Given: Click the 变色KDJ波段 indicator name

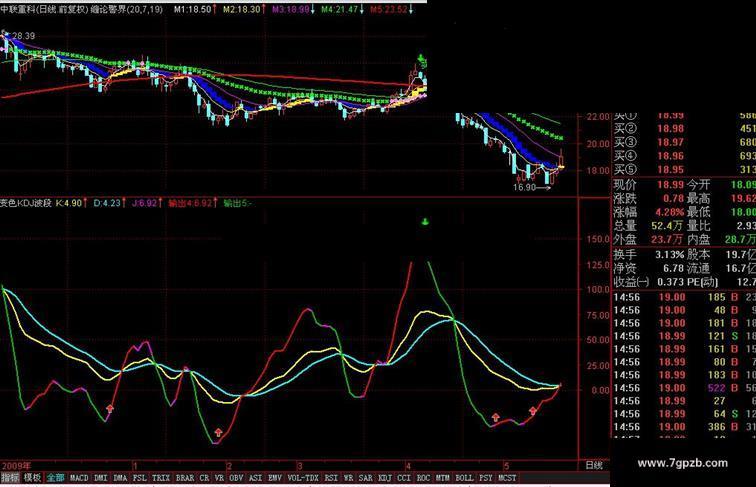Looking at the screenshot, I should (x=26, y=203).
